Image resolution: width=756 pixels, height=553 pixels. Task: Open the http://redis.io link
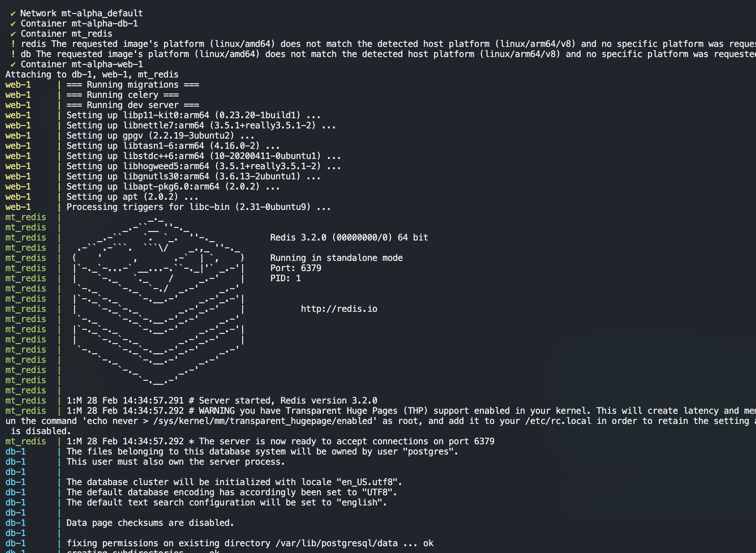point(339,309)
